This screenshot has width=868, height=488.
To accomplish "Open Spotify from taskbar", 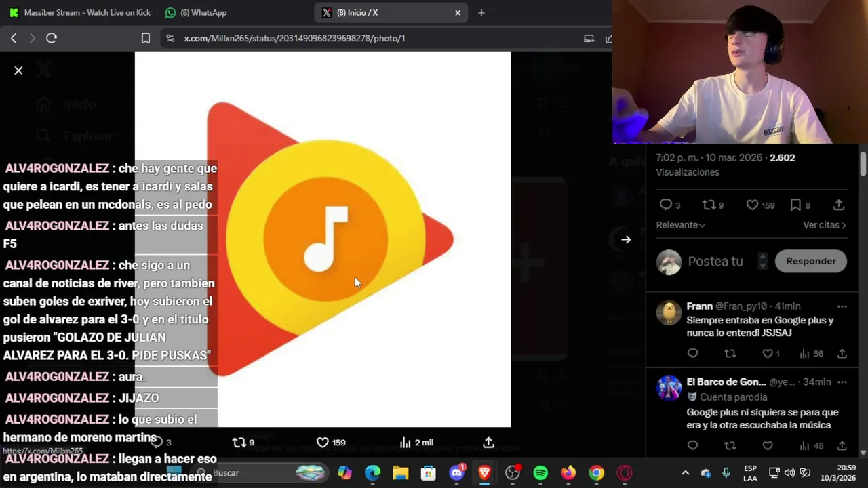I will coord(540,473).
